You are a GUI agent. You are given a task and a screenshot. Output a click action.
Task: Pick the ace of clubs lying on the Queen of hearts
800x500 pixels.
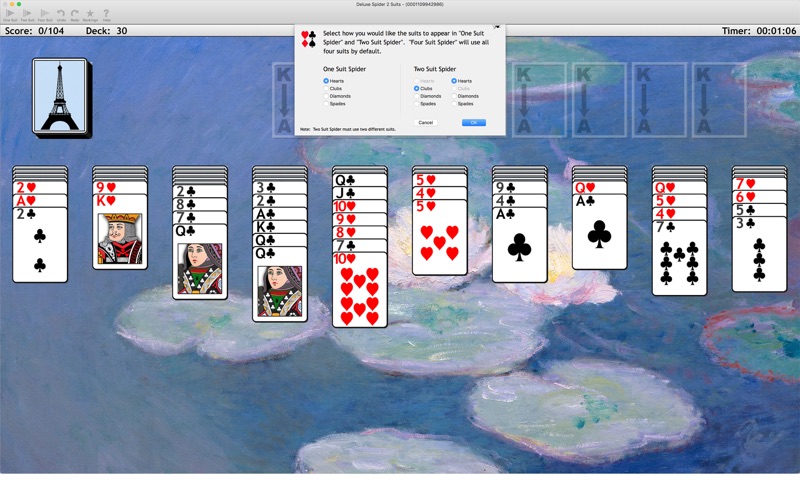tap(599, 232)
